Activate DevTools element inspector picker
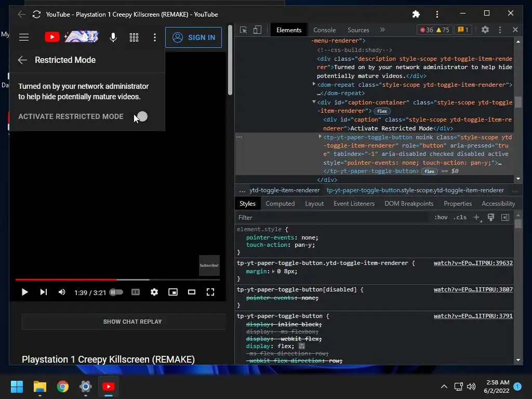The image size is (532, 399). pos(243,30)
